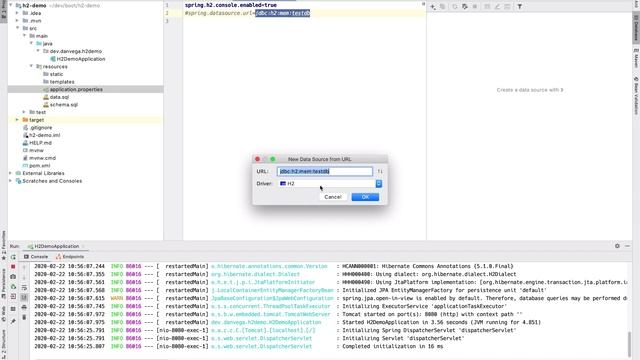Click the add data source plus icon
Image resolution: width=640 pixels, height=360 pixels.
point(433,7)
